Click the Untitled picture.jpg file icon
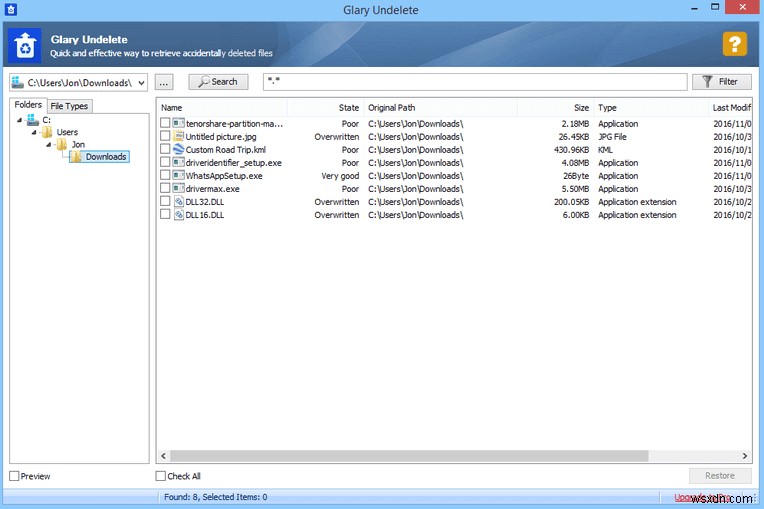764x509 pixels. [x=178, y=136]
